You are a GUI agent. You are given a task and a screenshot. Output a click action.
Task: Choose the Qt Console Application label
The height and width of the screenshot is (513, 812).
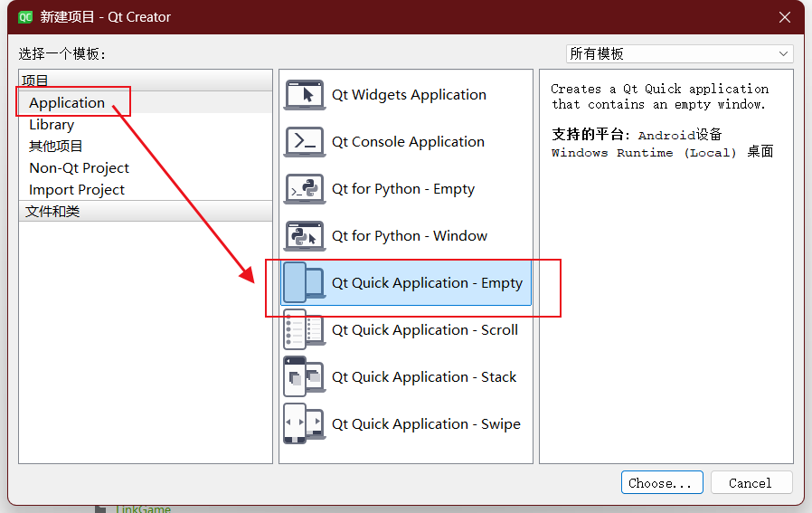click(x=408, y=142)
